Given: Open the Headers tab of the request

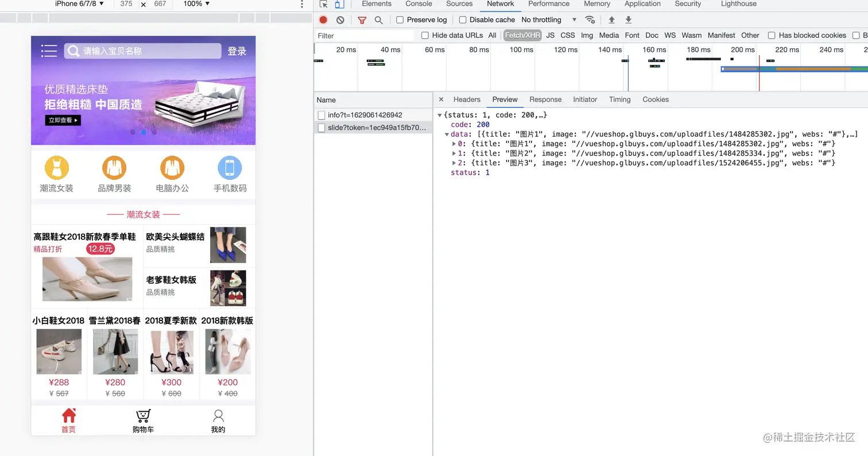Looking at the screenshot, I should (467, 99).
